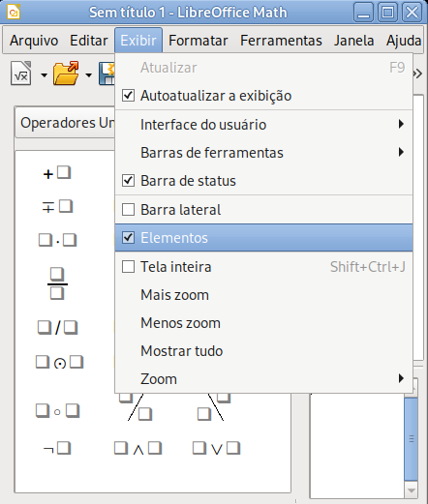Uncheck the Elementos panel option
This screenshot has height=504, width=428.
point(263,238)
